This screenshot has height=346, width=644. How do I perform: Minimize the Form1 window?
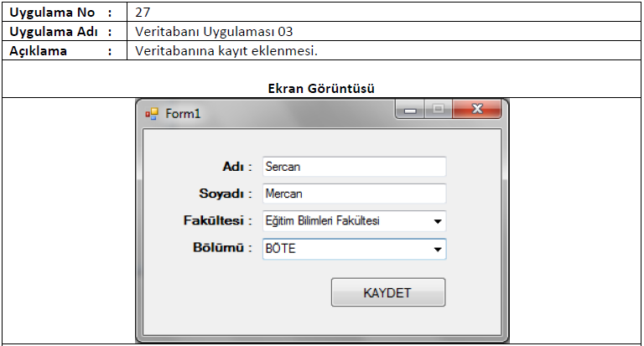pyautogui.click(x=410, y=110)
